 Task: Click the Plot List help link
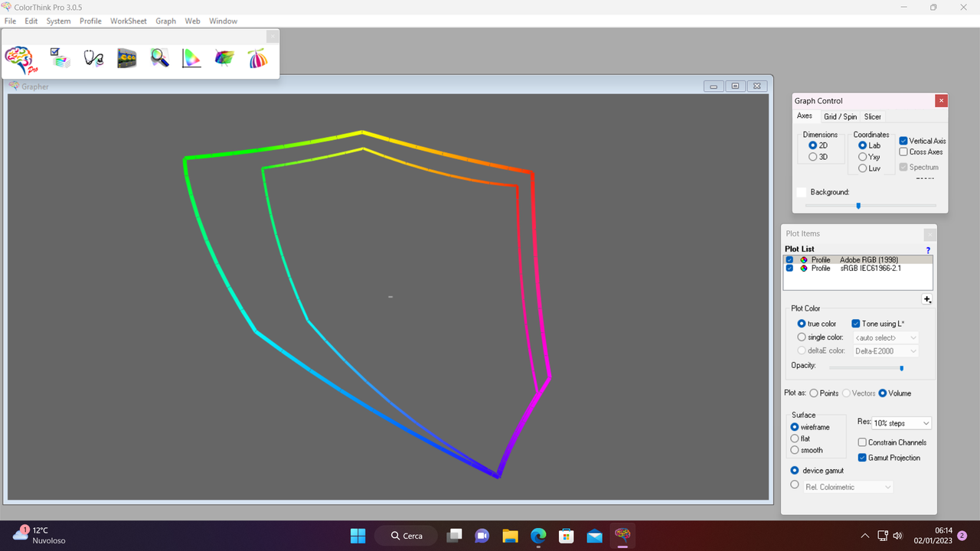pyautogui.click(x=928, y=250)
